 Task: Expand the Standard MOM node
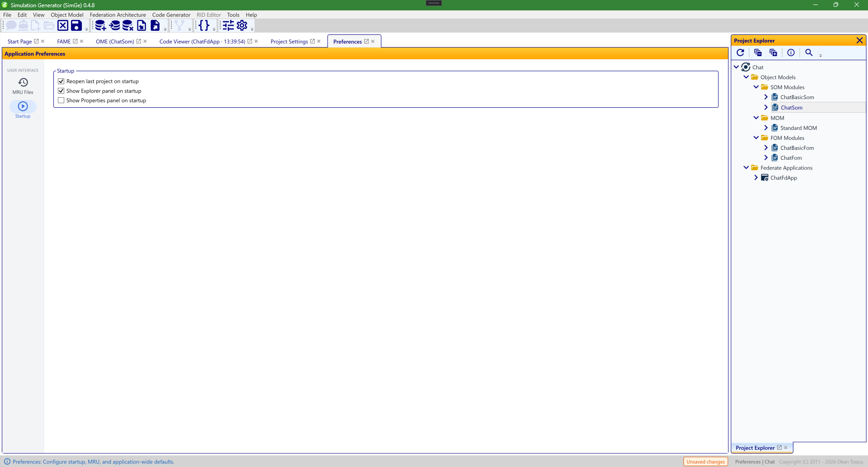click(x=766, y=128)
